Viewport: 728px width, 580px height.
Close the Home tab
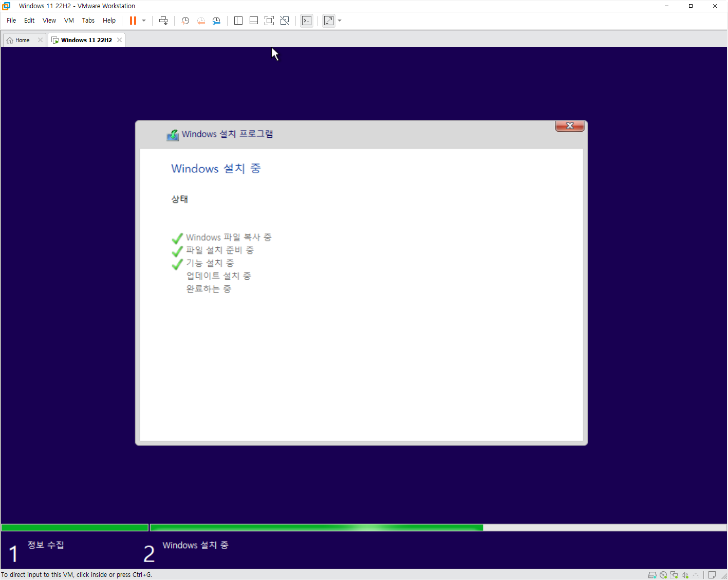(40, 40)
